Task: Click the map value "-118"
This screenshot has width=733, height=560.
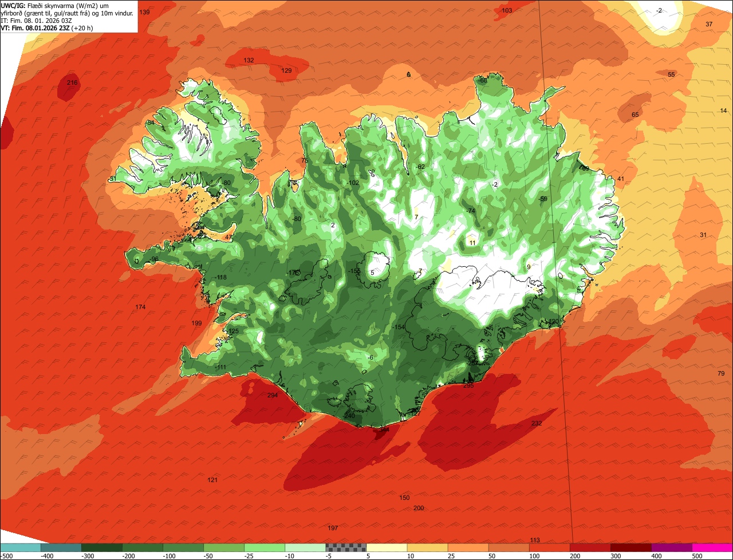Action: [x=220, y=277]
